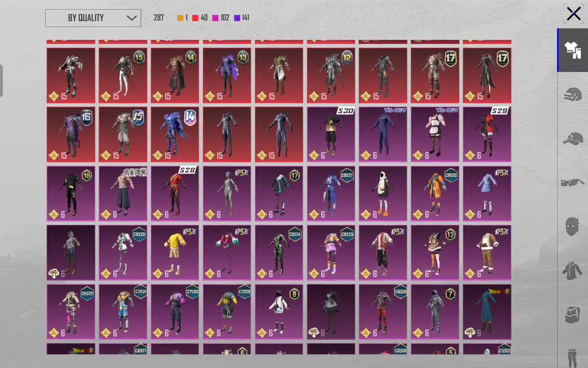Open the BY QUALITY sort dropdown

click(x=93, y=18)
